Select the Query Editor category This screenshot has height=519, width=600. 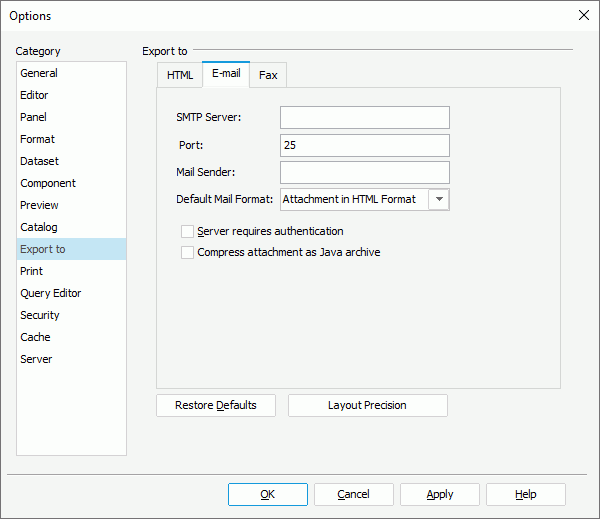point(71,293)
